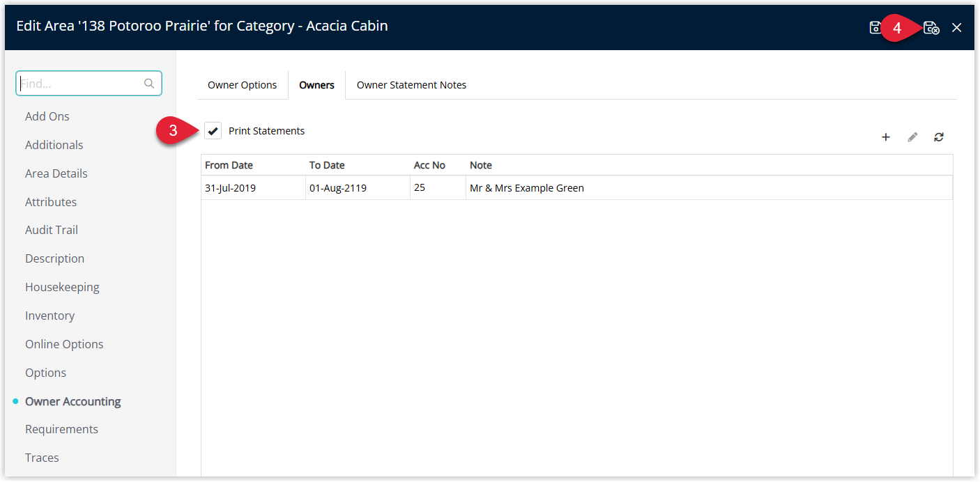This screenshot has width=980, height=482.
Task: Refresh the owners list
Action: click(x=939, y=137)
